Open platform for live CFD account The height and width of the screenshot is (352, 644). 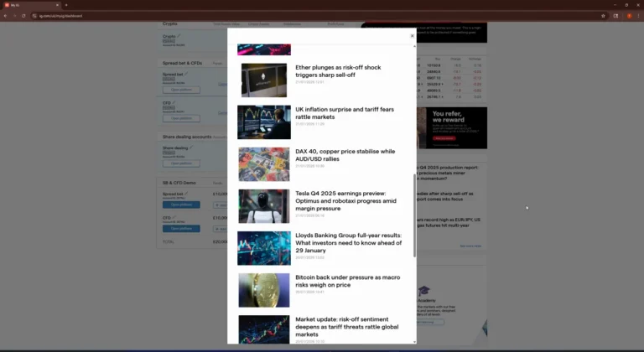(181, 118)
